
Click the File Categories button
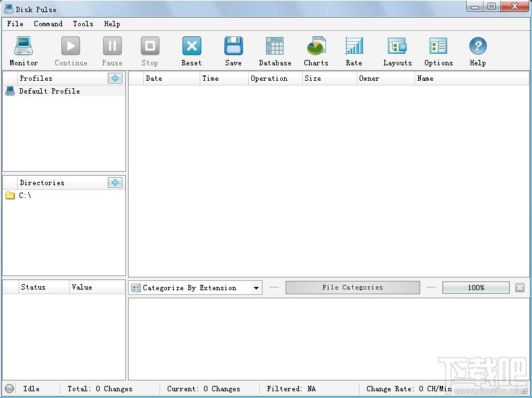(x=352, y=288)
